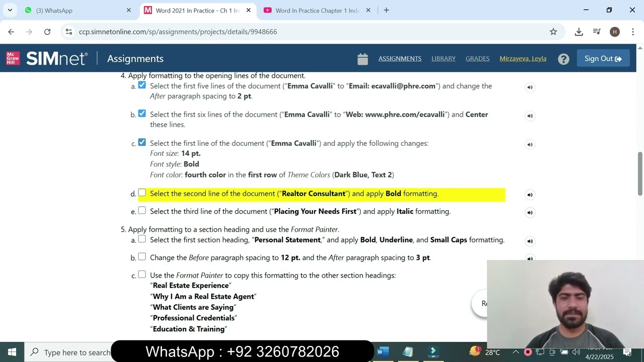Click the page vertical scrollbar thumb

(x=640, y=173)
